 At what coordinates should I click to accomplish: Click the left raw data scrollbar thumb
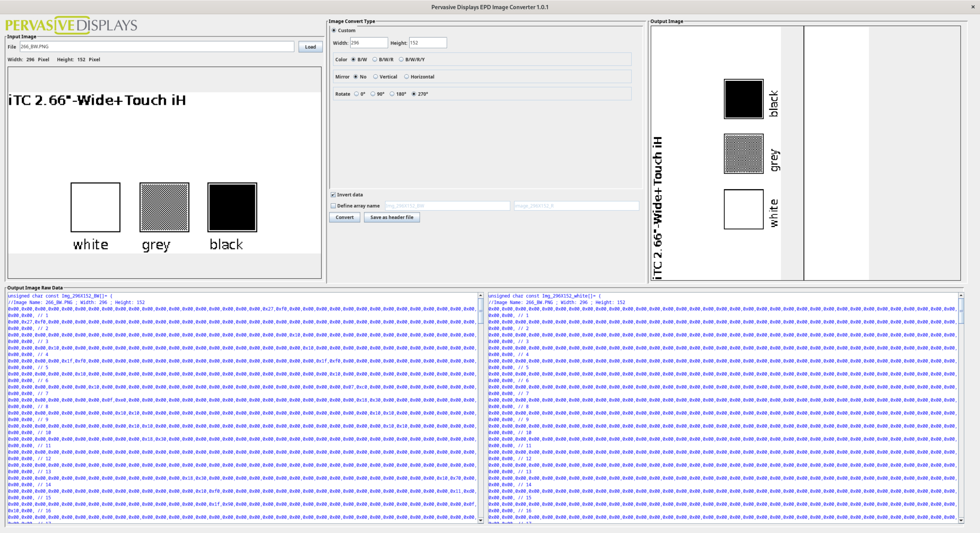point(480,311)
